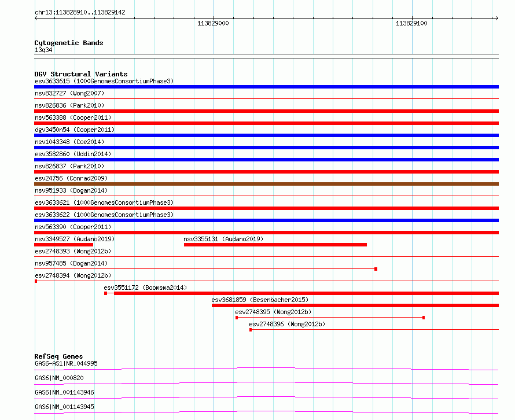Image resolution: width=515 pixels, height=420 pixels.
Task: Select the red nsv826836 variant bar
Action: coord(266,111)
